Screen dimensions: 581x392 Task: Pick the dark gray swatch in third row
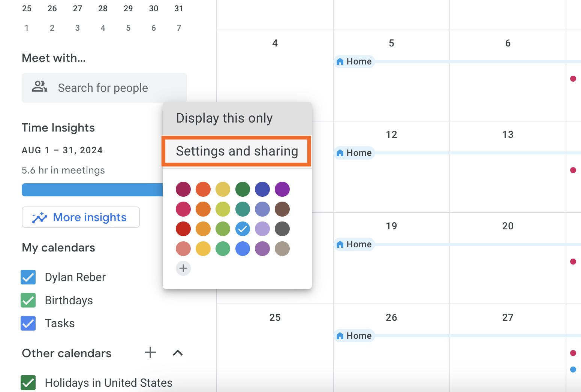point(282,229)
